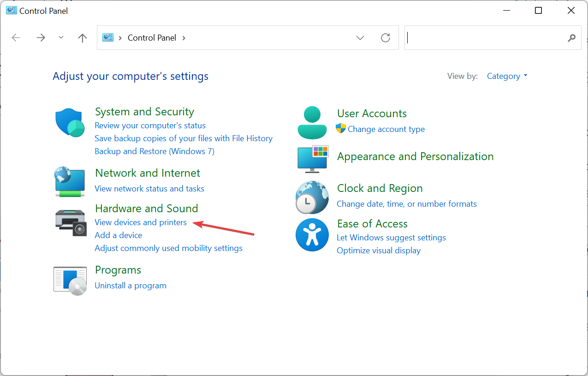Expand the chevron after Control Panel breadcrumb
The image size is (588, 376).
[x=184, y=38]
